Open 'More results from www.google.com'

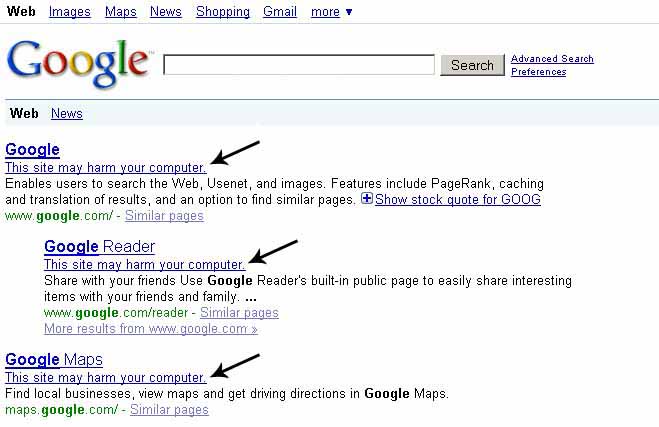(150, 328)
